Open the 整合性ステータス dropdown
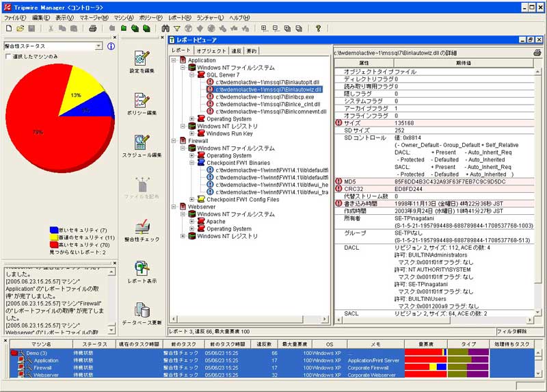The height and width of the screenshot is (392, 547). point(98,46)
